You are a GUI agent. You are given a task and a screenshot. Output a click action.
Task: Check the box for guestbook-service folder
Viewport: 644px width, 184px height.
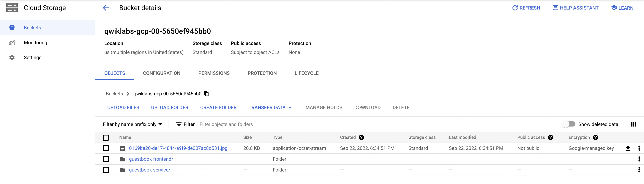[x=106, y=170]
